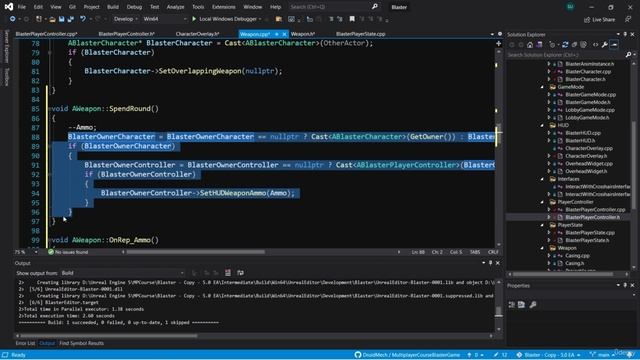This screenshot has height=360, width=640.
Task: Collapse the GameMode folder
Action: pyautogui.click(x=542, y=87)
